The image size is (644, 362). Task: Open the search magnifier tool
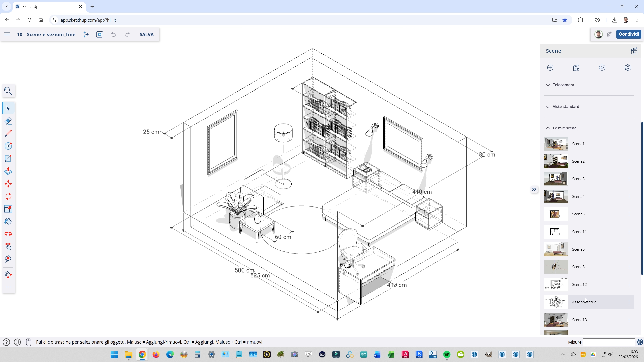coord(8,91)
